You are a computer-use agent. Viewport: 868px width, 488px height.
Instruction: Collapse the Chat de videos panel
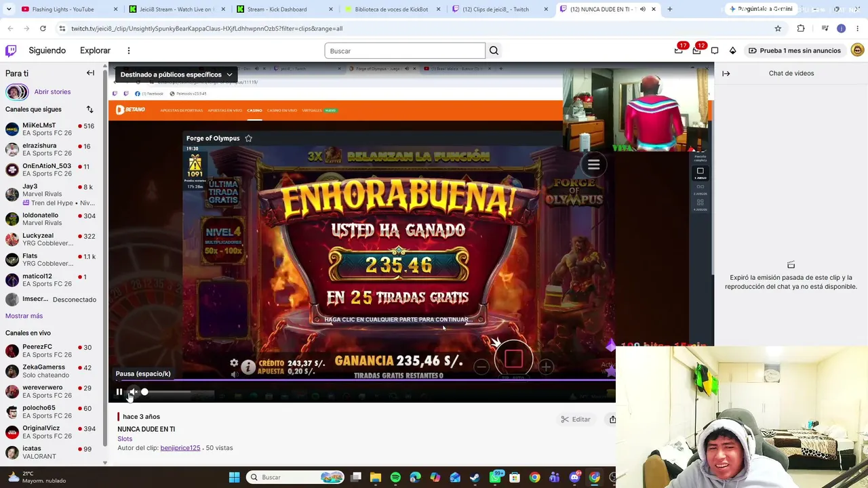click(x=726, y=73)
